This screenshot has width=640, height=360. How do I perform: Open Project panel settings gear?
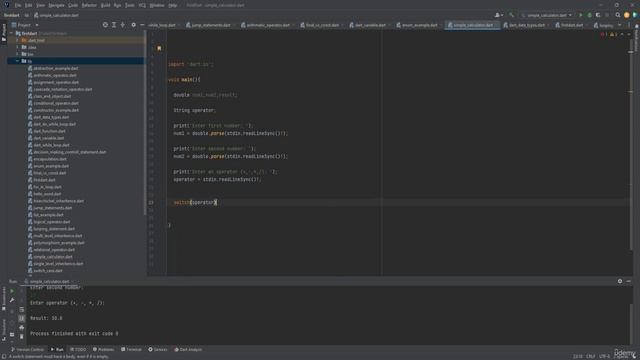pos(133,25)
